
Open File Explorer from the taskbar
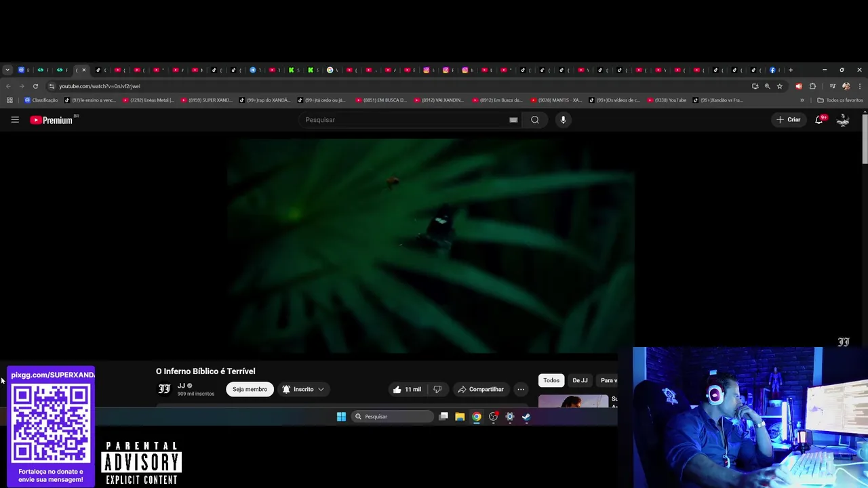click(460, 417)
